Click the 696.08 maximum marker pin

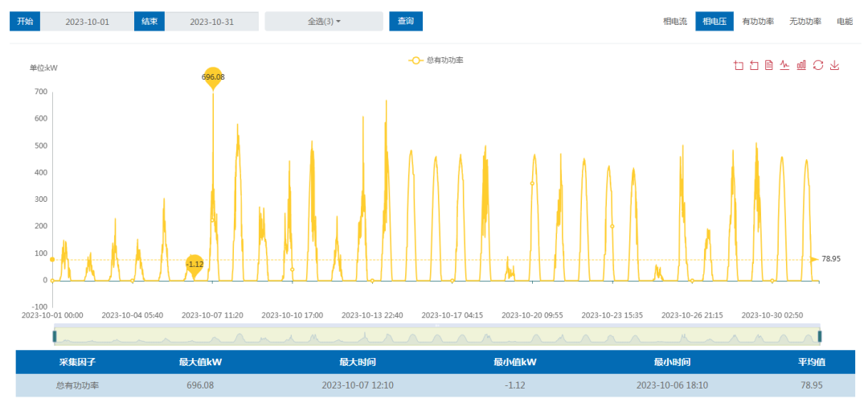point(213,77)
